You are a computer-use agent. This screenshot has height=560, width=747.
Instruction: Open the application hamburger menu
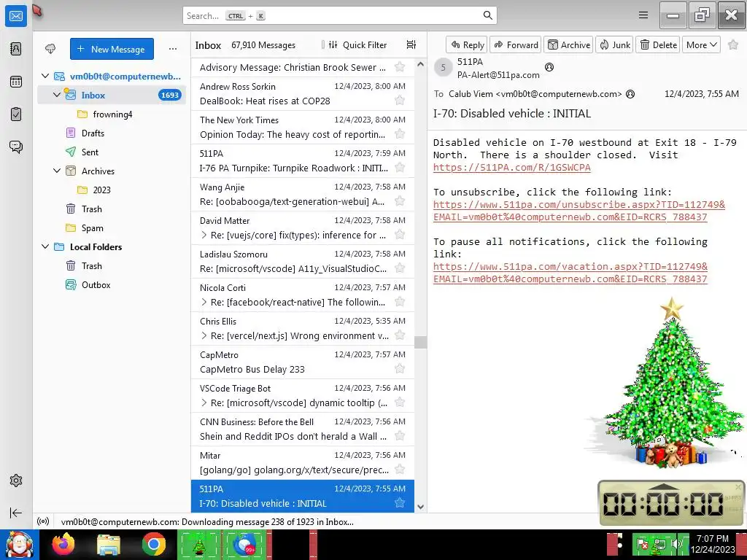tap(643, 15)
